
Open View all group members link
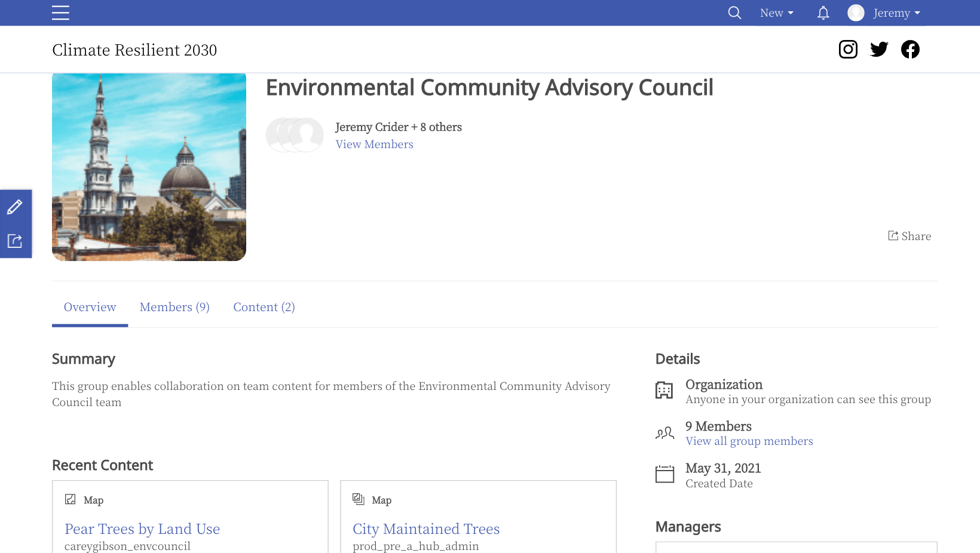(749, 441)
